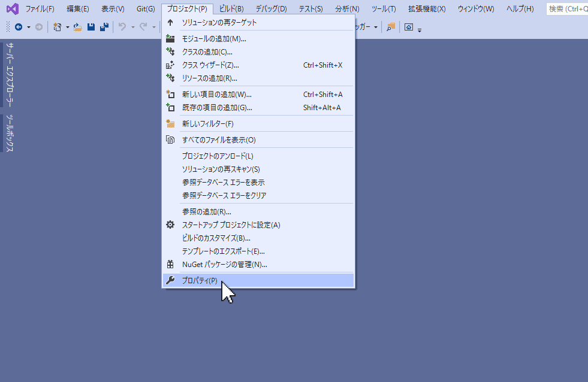Navigate backward with the blue arrow icon

[19, 27]
